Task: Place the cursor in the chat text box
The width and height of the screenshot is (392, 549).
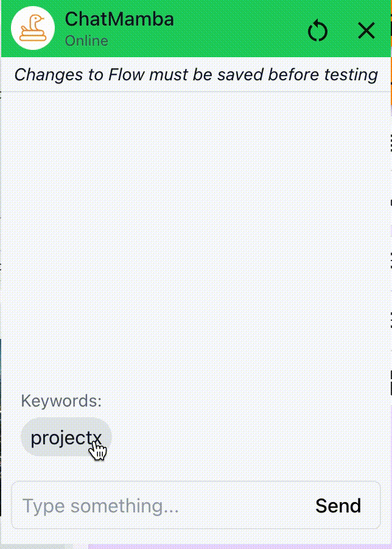Action: (158, 506)
